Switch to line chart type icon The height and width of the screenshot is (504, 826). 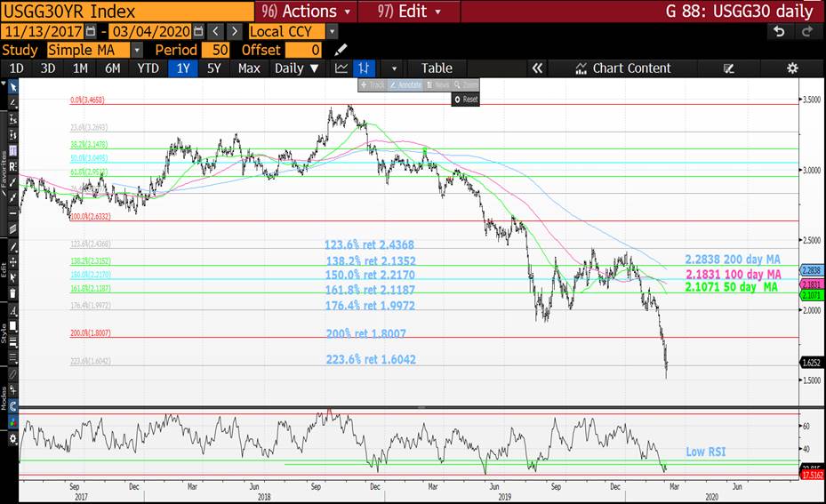(x=341, y=68)
